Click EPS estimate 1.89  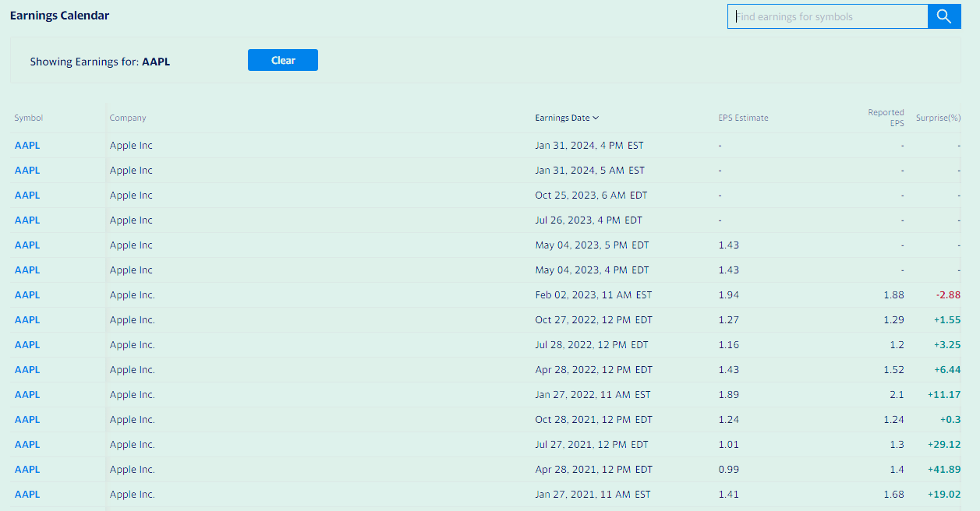tap(728, 395)
